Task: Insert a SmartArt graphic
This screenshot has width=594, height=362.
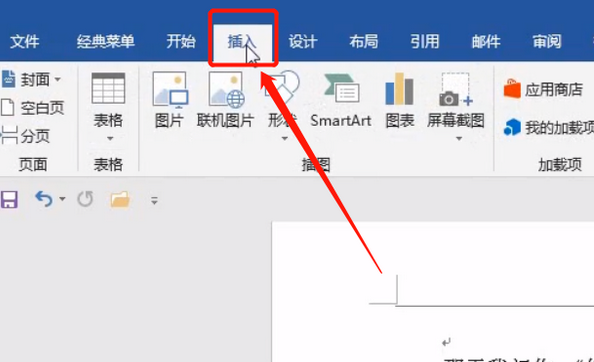Action: click(x=341, y=100)
